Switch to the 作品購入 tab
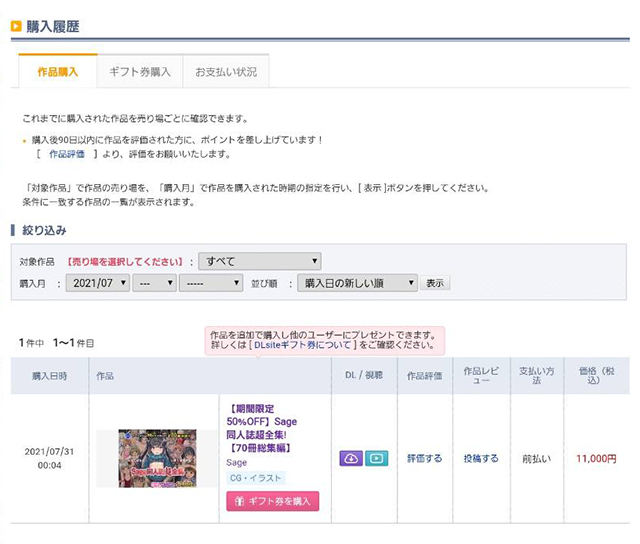The image size is (640, 544). [58, 72]
